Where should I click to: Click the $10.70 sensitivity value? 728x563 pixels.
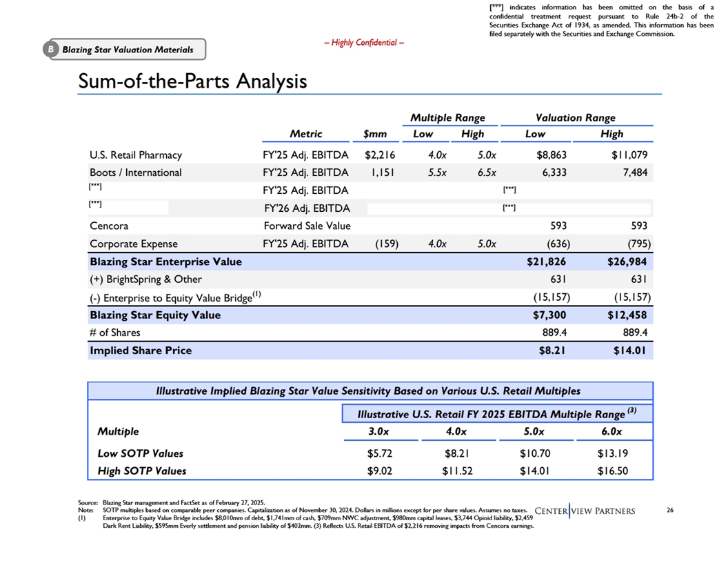click(x=535, y=453)
